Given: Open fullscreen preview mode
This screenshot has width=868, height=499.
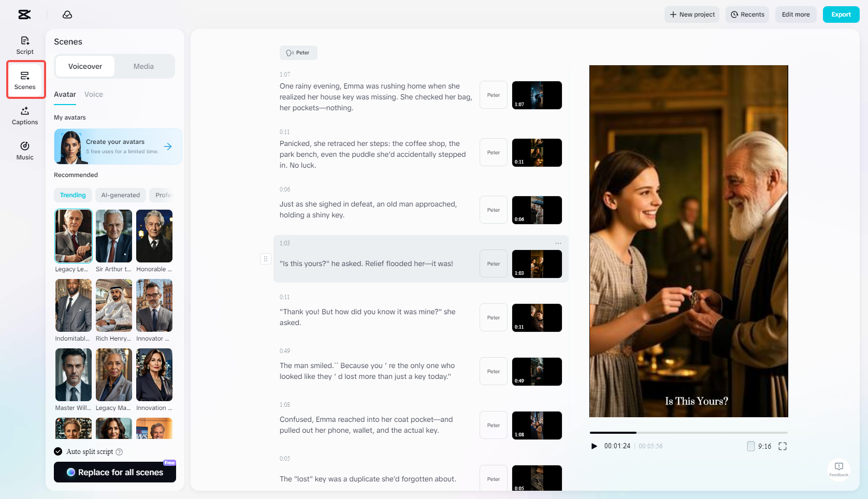Looking at the screenshot, I should coord(783,446).
